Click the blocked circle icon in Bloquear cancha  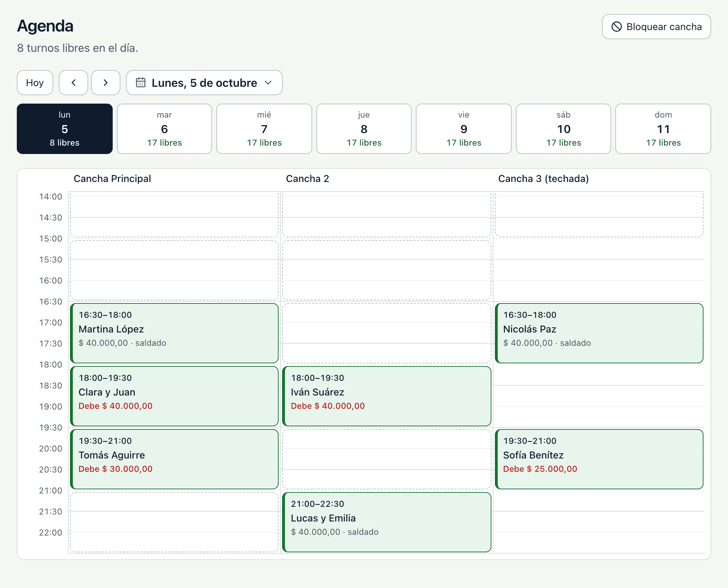pyautogui.click(x=617, y=27)
